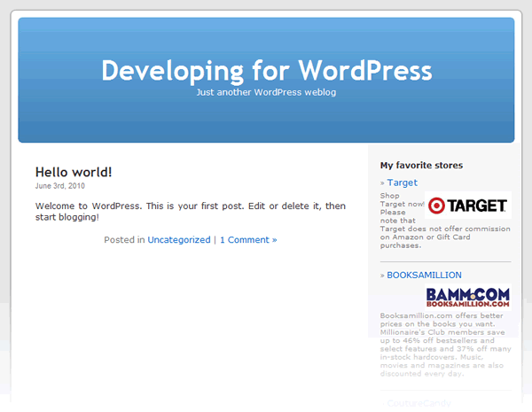The image size is (532, 412).
Task: Follow the Target store link
Action: [402, 183]
